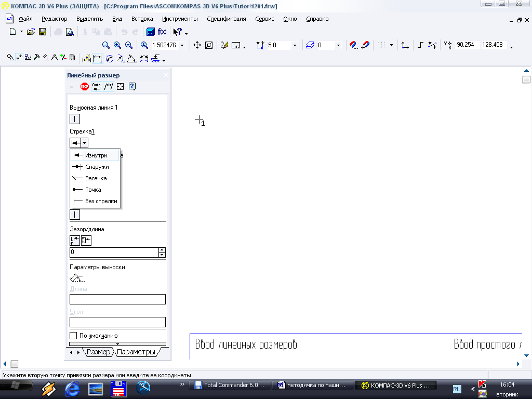
Task: Choose the Снаружи arrow option
Action: pyautogui.click(x=95, y=167)
